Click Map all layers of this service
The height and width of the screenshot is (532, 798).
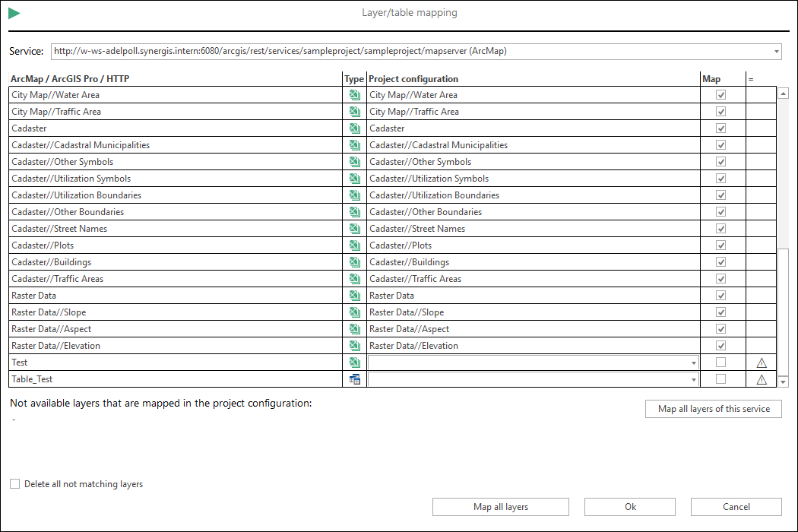tap(713, 408)
